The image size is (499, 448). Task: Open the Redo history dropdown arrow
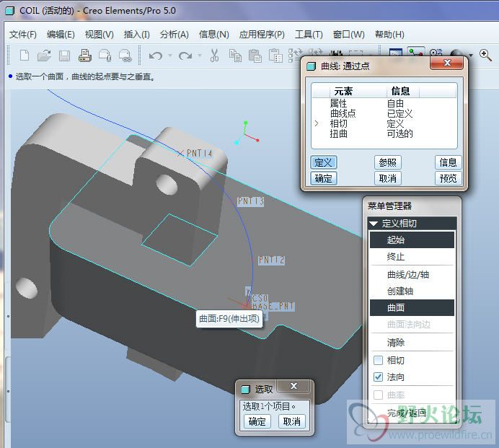(x=200, y=56)
